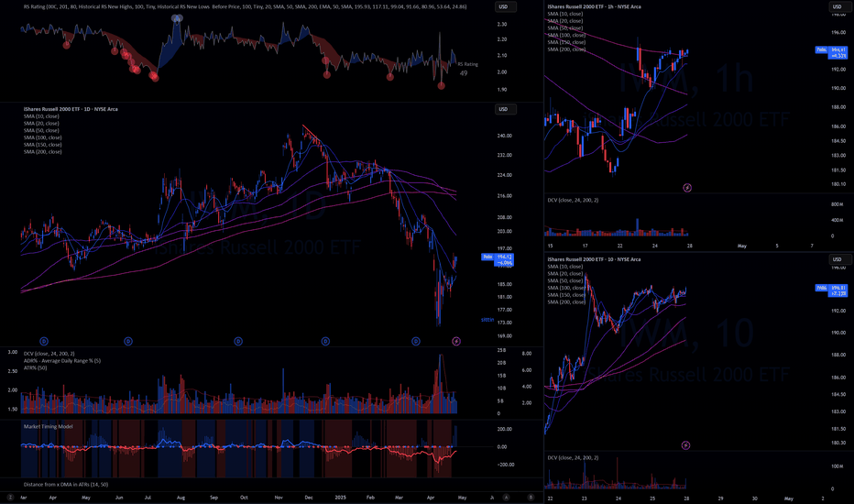This screenshot has width=854, height=504.
Task: Click the 'sittin' text label on daily chart
Action: pyautogui.click(x=487, y=320)
